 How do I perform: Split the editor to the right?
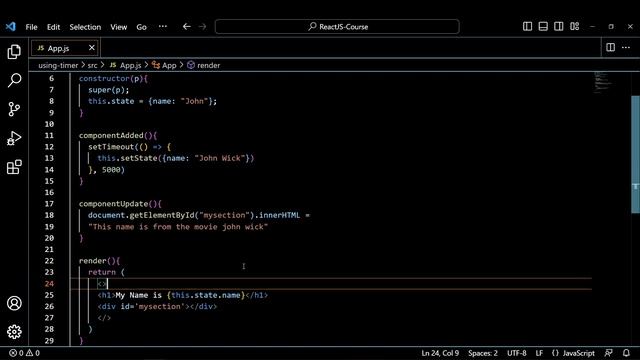point(611,47)
